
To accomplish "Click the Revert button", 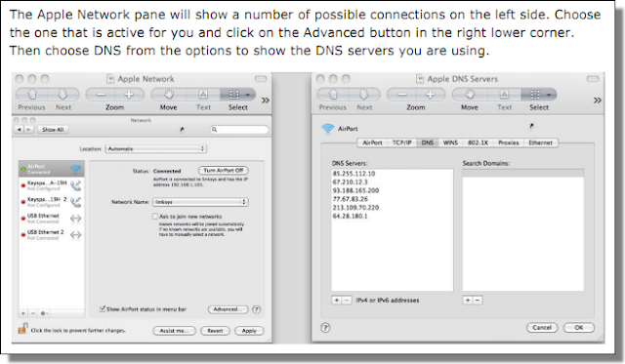I will [x=215, y=331].
